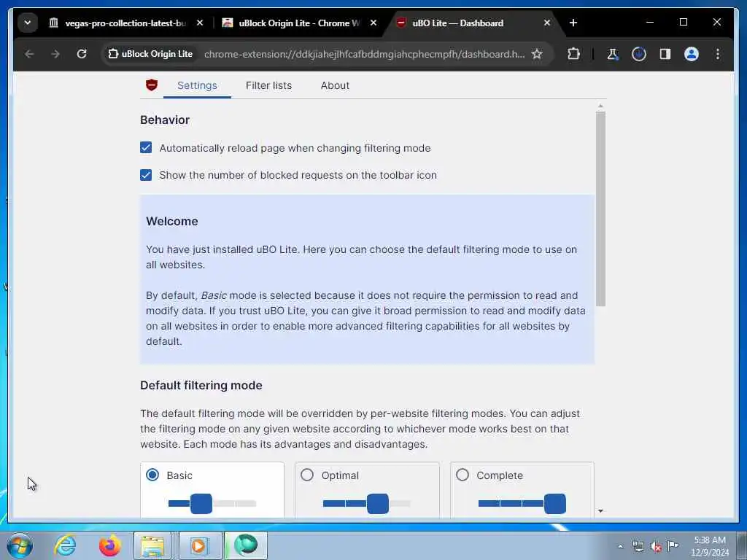Close the vegas-pro-collection tab
This screenshot has width=747, height=560.
pyautogui.click(x=200, y=23)
